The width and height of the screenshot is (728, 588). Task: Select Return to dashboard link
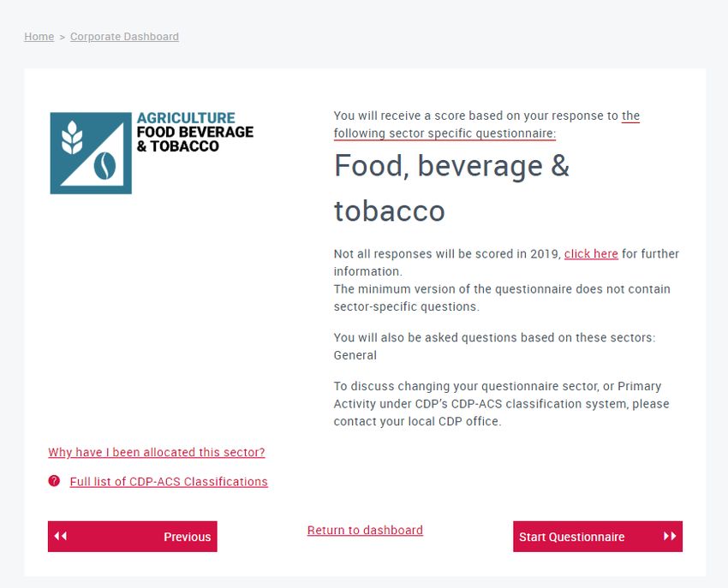point(365,530)
